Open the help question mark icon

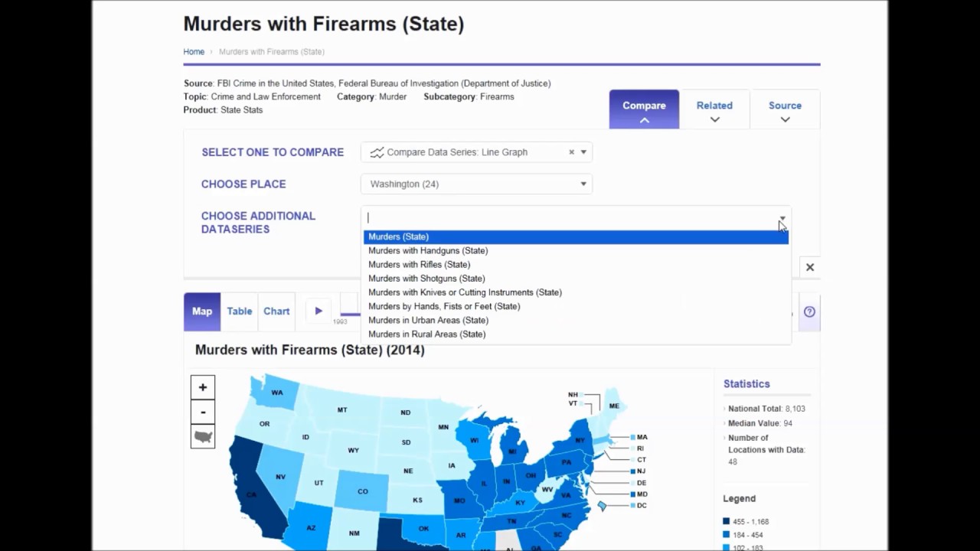pyautogui.click(x=809, y=311)
